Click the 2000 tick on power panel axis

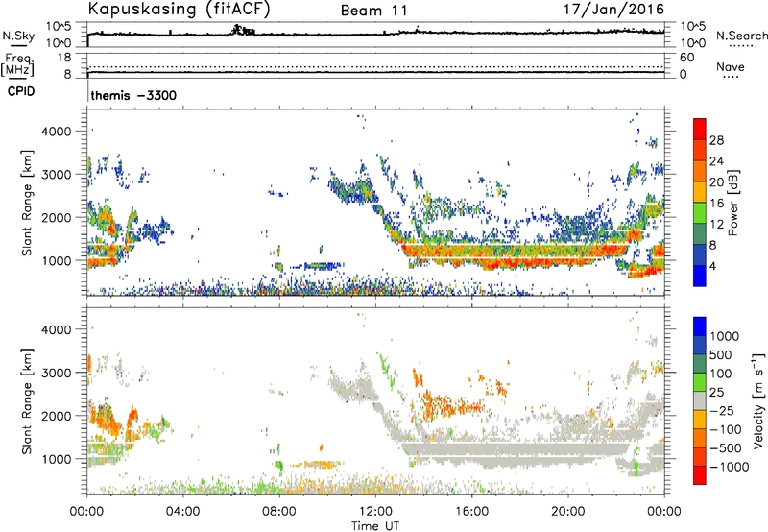pos(56,217)
